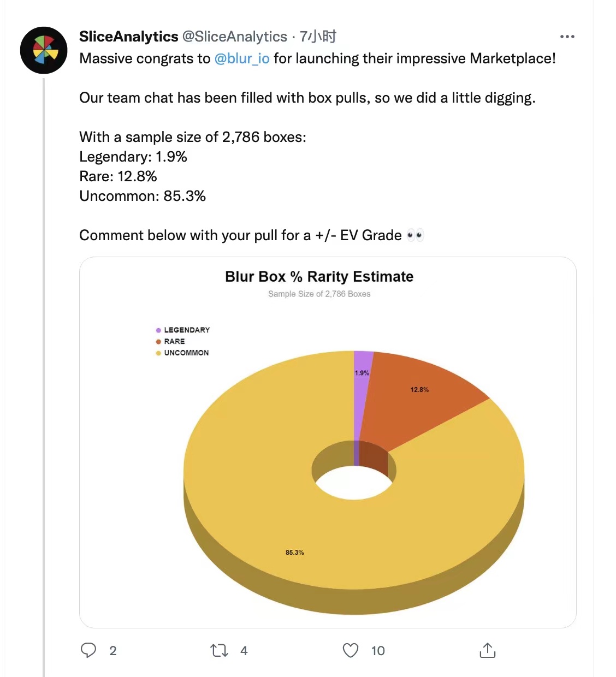Click the retweet arrows icon

(x=219, y=650)
